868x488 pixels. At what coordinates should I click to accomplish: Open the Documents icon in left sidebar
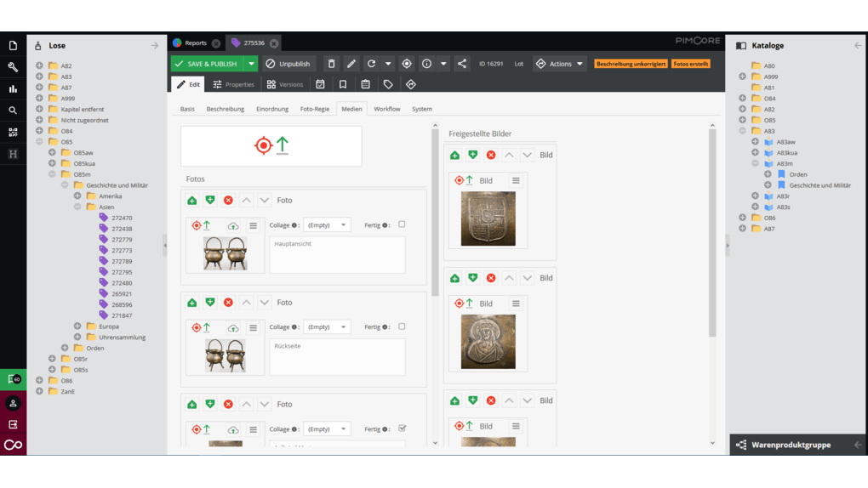13,45
